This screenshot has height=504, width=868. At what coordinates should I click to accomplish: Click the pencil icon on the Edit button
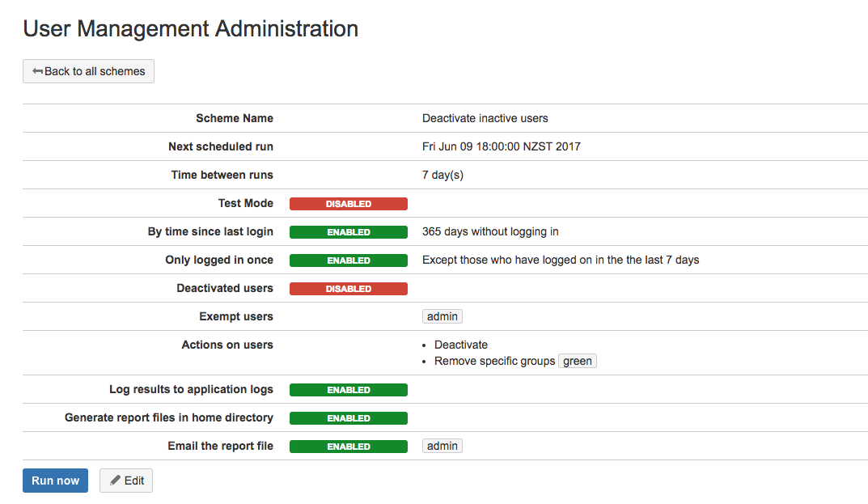tap(116, 480)
